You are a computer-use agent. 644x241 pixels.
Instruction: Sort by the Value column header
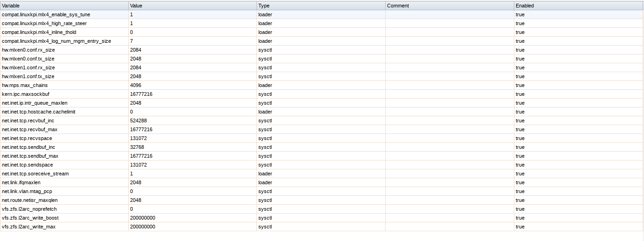coord(193,6)
